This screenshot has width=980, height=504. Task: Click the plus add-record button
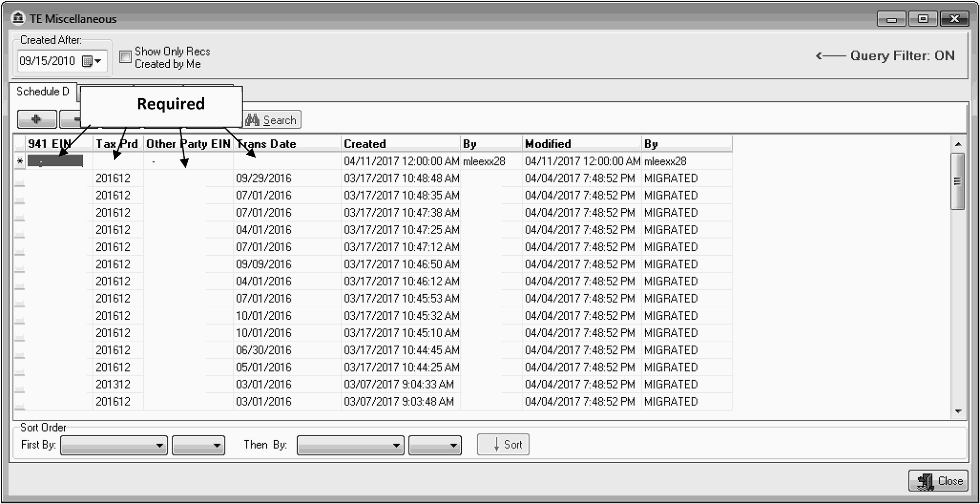(x=37, y=119)
